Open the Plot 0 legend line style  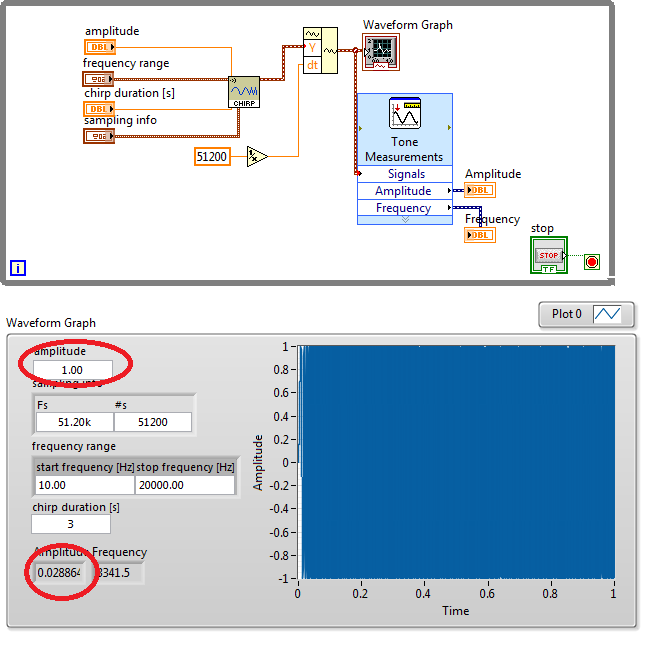(607, 314)
